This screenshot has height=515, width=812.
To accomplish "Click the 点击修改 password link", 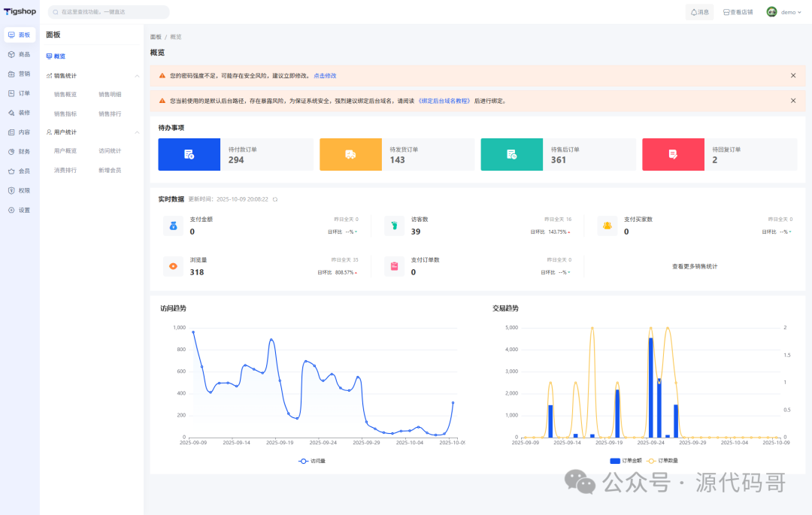I will coord(325,76).
